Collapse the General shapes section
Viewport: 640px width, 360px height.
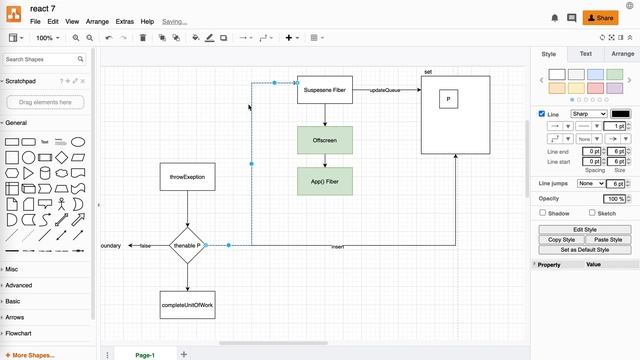16,123
